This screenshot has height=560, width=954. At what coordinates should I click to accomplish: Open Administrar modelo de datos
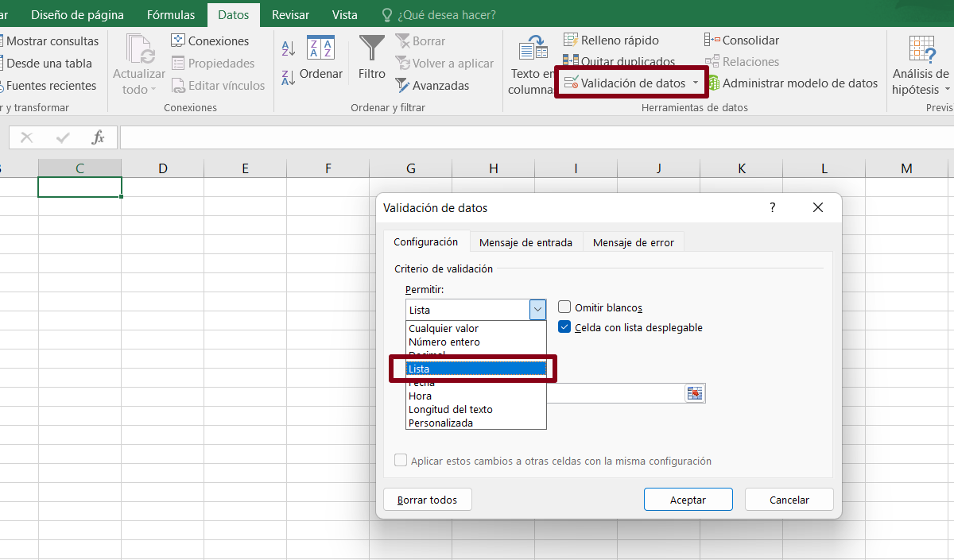coord(791,83)
